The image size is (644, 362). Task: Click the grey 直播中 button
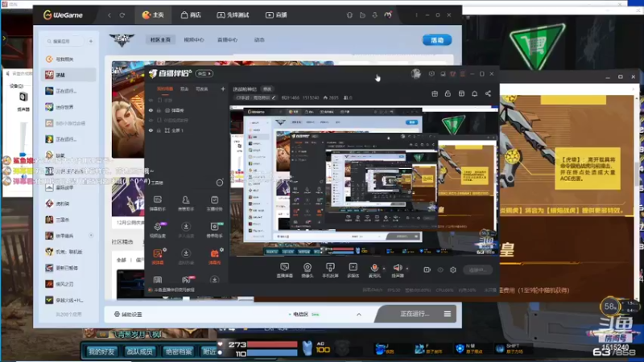(x=477, y=269)
